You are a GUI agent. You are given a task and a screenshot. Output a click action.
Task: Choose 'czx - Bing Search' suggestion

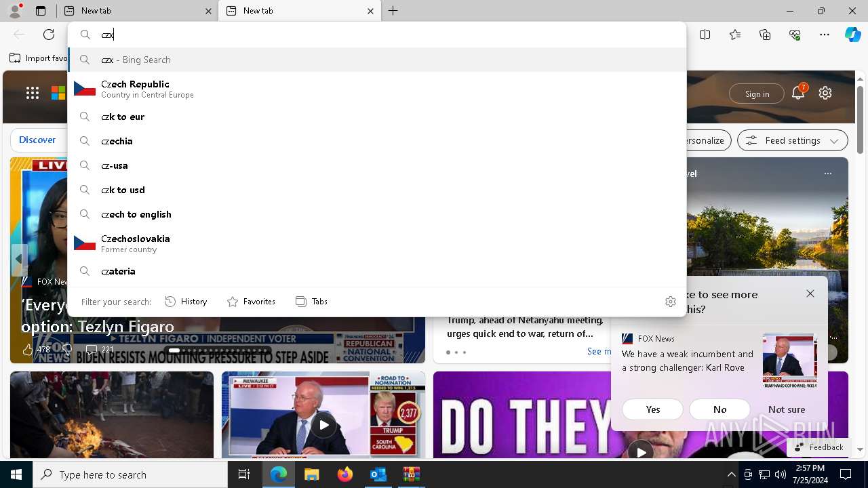(x=377, y=60)
